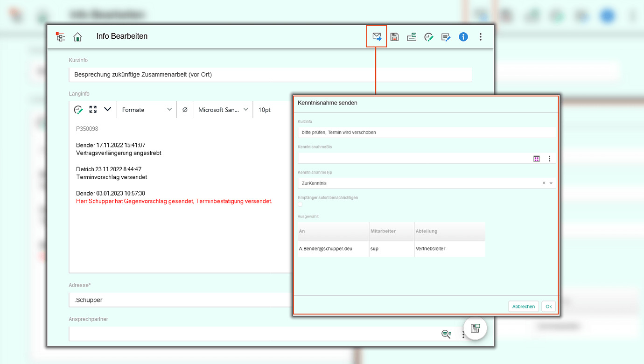The width and height of the screenshot is (644, 364).
Task: Click the floating save button at bottom right
Action: coord(475,328)
